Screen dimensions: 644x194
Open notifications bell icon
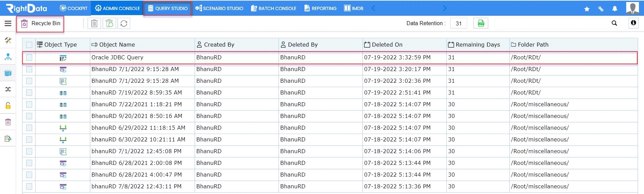(614, 9)
